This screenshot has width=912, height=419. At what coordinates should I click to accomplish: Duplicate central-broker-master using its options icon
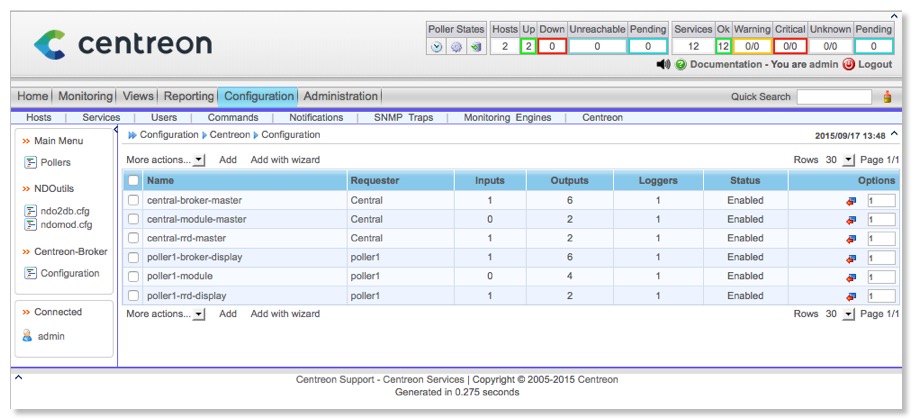[851, 201]
